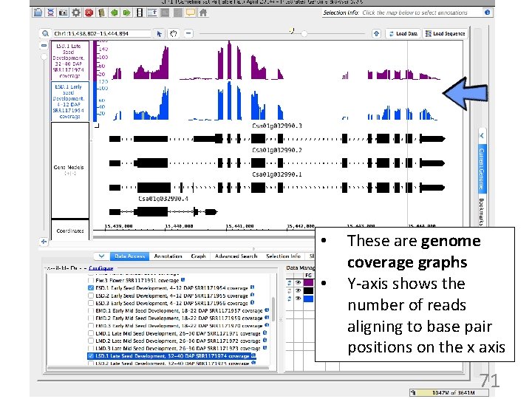This screenshot has height=399, width=532.
Task: Toggle the eye icon in the black track's row
Action: 298,291
